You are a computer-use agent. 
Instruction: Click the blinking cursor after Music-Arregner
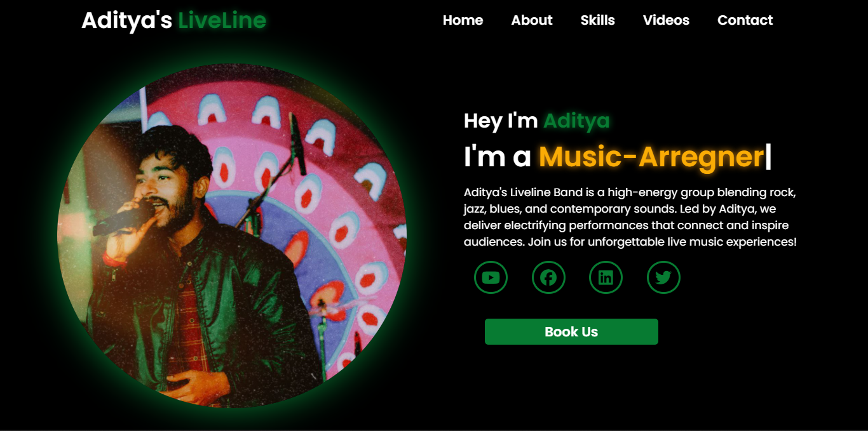click(x=768, y=157)
